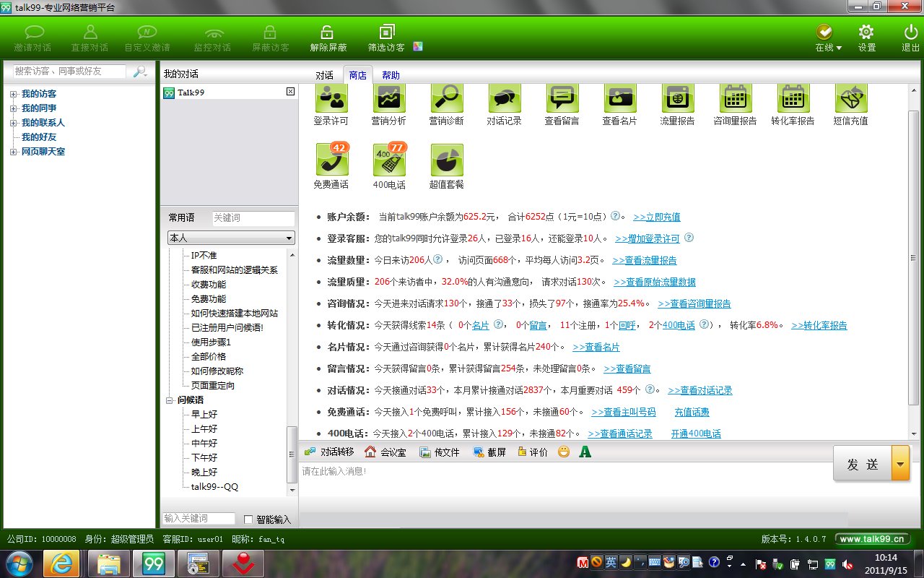The height and width of the screenshot is (578, 924).
Task: Expand 我的同事 tree node
Action: pyautogui.click(x=14, y=108)
